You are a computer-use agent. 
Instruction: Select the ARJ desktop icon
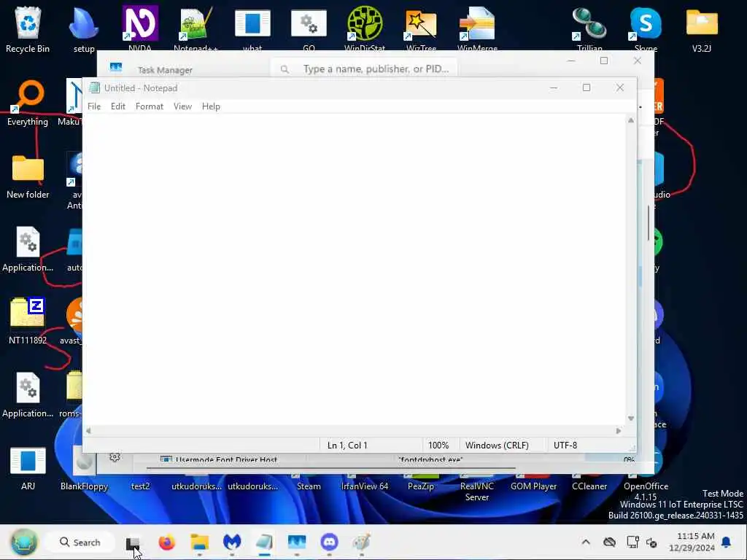click(28, 469)
